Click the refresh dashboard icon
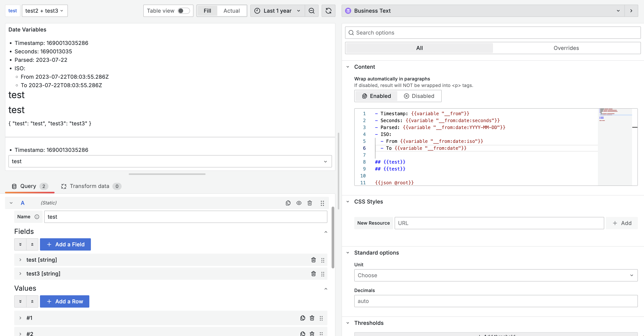The image size is (644, 336). 328,11
